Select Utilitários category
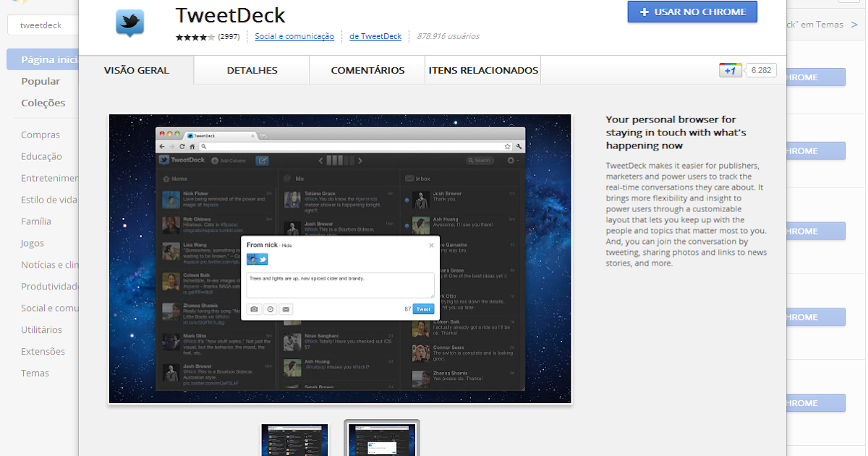Screen dimensions: 868x456 [41, 330]
